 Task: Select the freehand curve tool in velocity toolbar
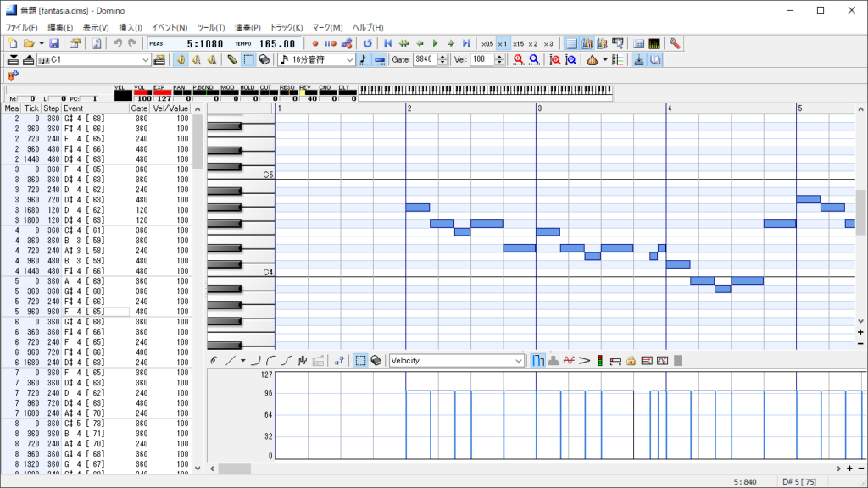click(214, 361)
